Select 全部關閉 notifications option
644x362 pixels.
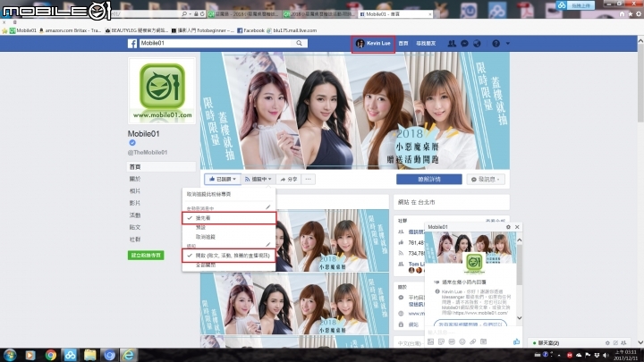pos(206,265)
